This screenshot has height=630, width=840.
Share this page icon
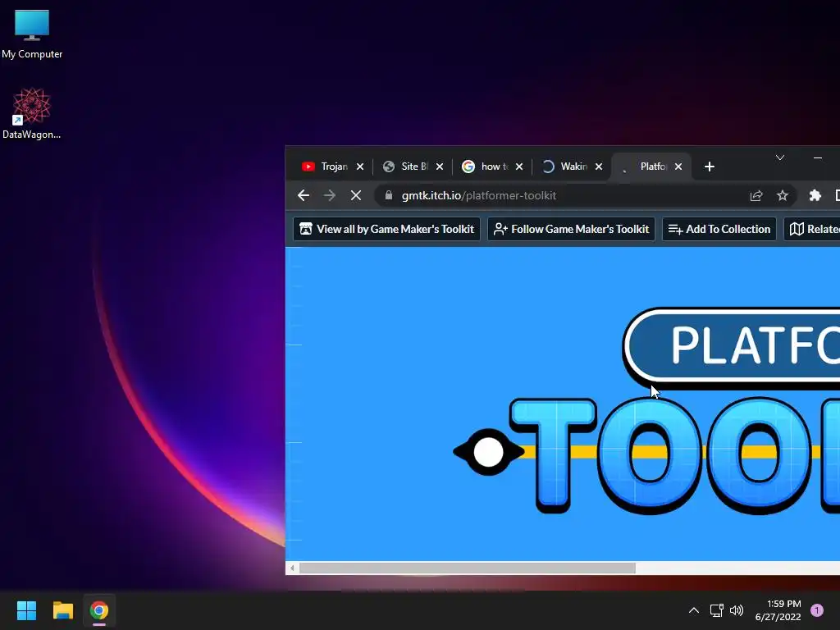click(x=756, y=195)
